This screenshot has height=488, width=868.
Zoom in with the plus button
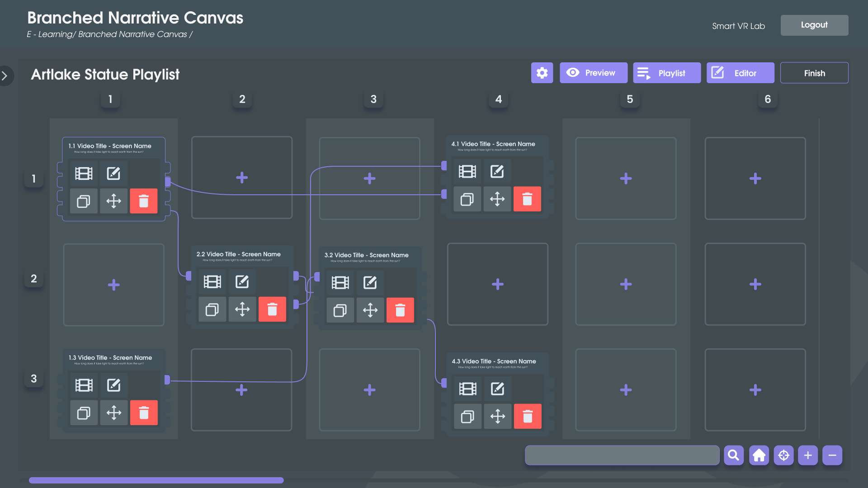[808, 455]
